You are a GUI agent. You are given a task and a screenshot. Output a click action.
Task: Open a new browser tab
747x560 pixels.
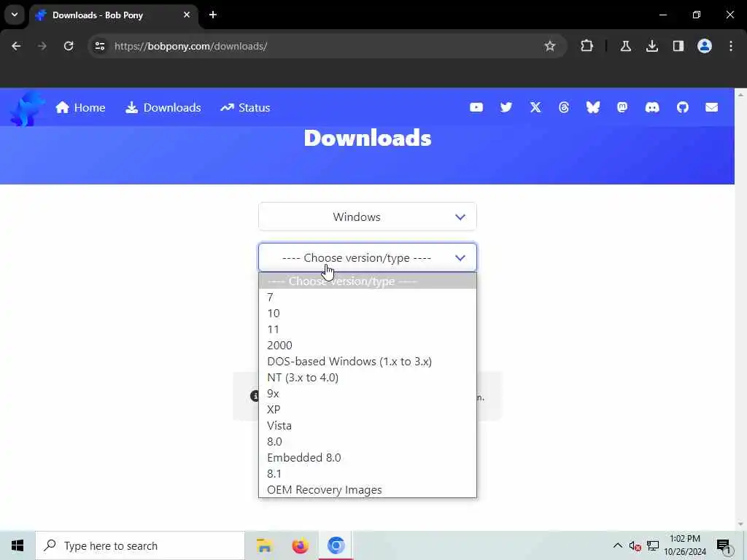213,15
